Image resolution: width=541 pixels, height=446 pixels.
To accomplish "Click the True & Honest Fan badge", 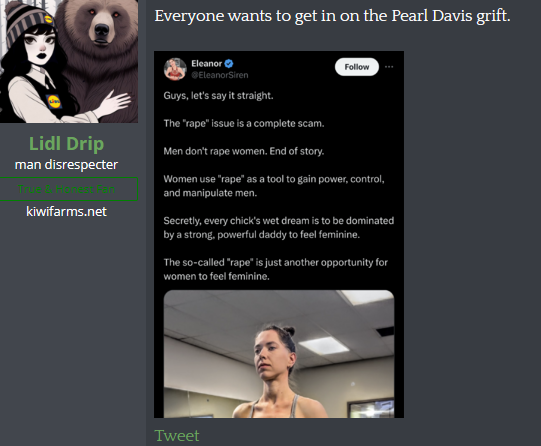I will pyautogui.click(x=68, y=189).
